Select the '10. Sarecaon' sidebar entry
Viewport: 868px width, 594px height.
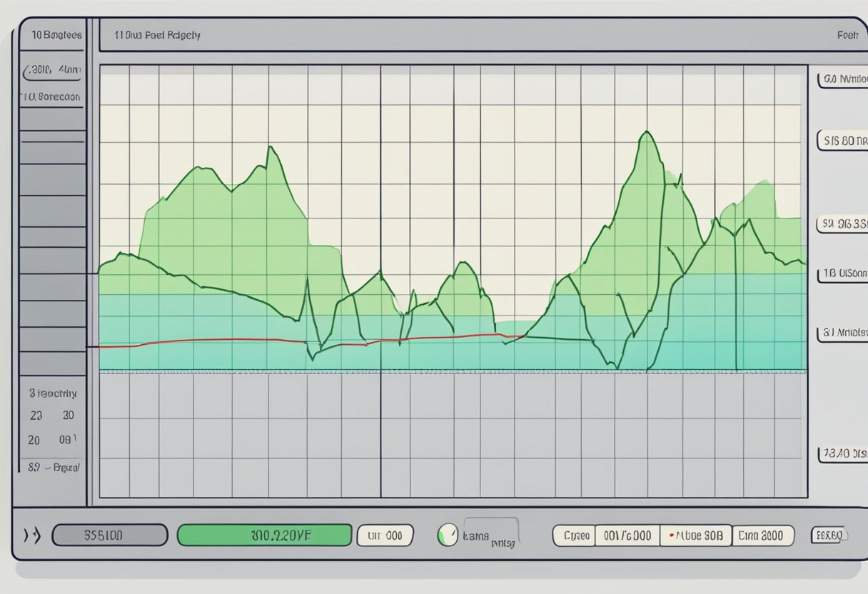[x=51, y=96]
